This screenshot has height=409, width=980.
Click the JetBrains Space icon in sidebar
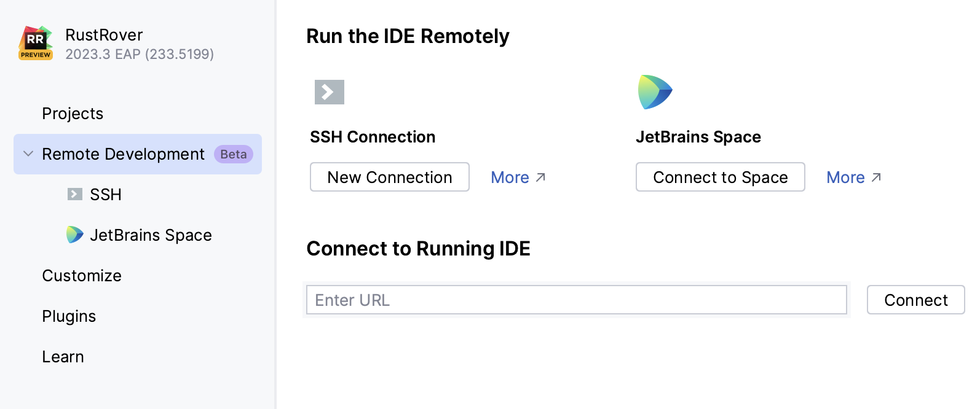pos(75,235)
